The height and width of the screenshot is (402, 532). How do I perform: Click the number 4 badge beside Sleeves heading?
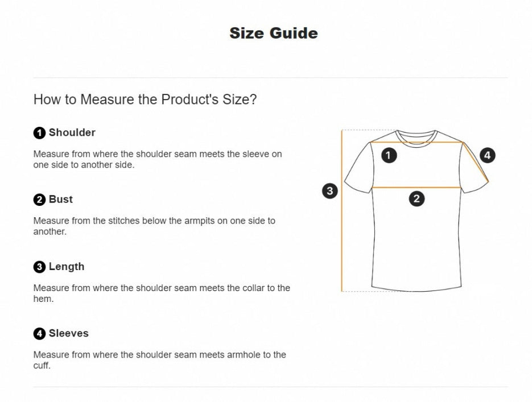(x=39, y=334)
